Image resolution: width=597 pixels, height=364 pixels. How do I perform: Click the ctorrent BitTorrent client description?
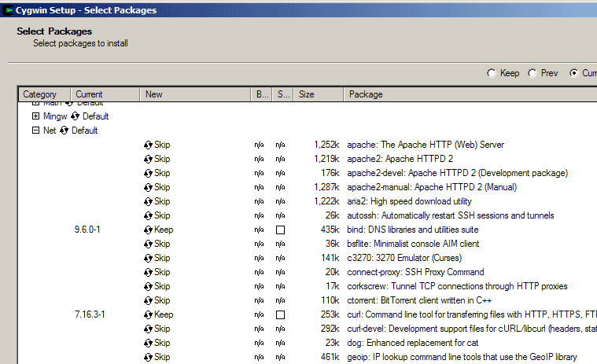[419, 300]
